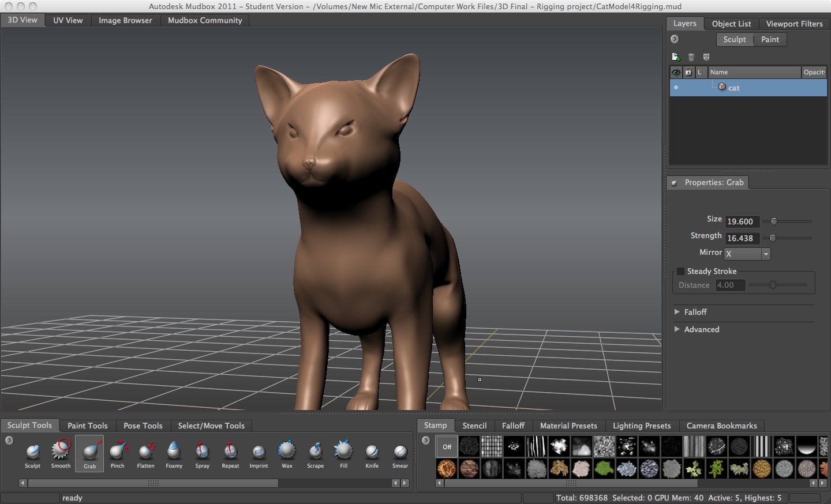Screen dimensions: 831x504
Task: Open the Paint Tools tab
Action: [87, 426]
